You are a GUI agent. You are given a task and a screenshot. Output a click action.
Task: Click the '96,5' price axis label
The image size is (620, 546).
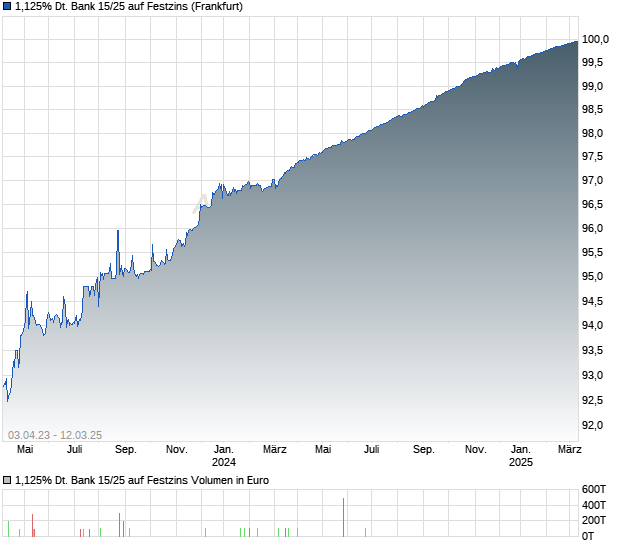point(592,204)
